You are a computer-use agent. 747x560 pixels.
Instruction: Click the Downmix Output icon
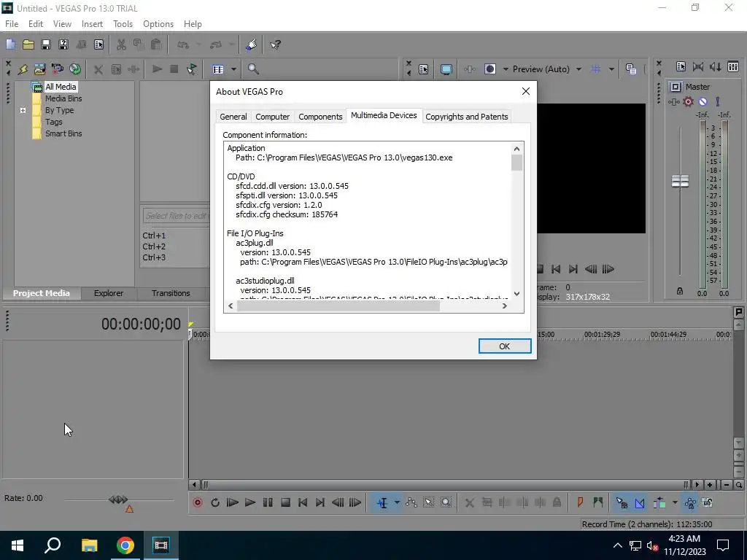click(698, 66)
